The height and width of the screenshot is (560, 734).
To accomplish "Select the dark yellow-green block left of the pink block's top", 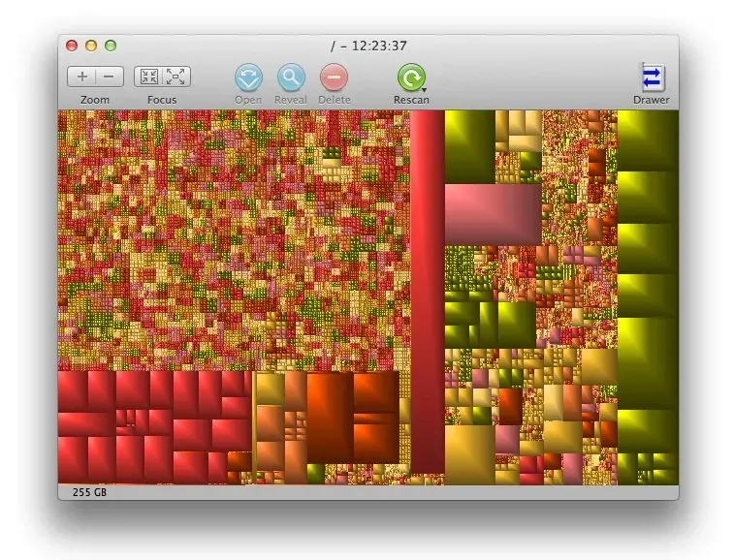I will coord(469,145).
